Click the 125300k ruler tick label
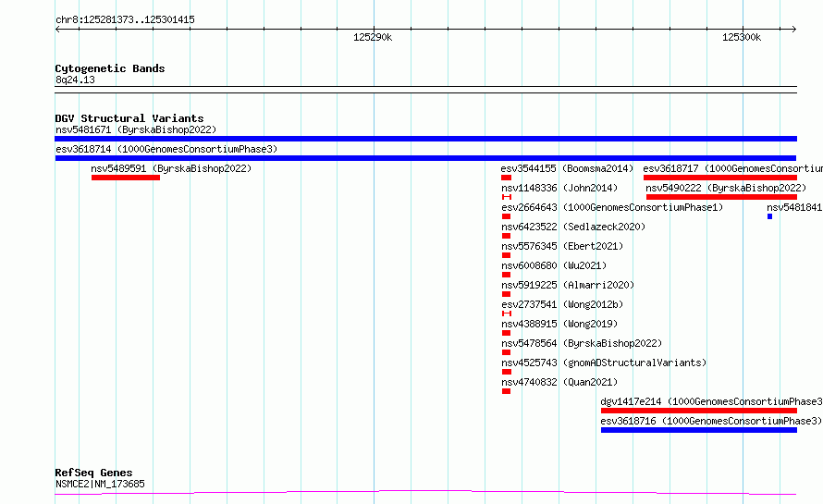Image resolution: width=823 pixels, height=504 pixels. click(742, 37)
